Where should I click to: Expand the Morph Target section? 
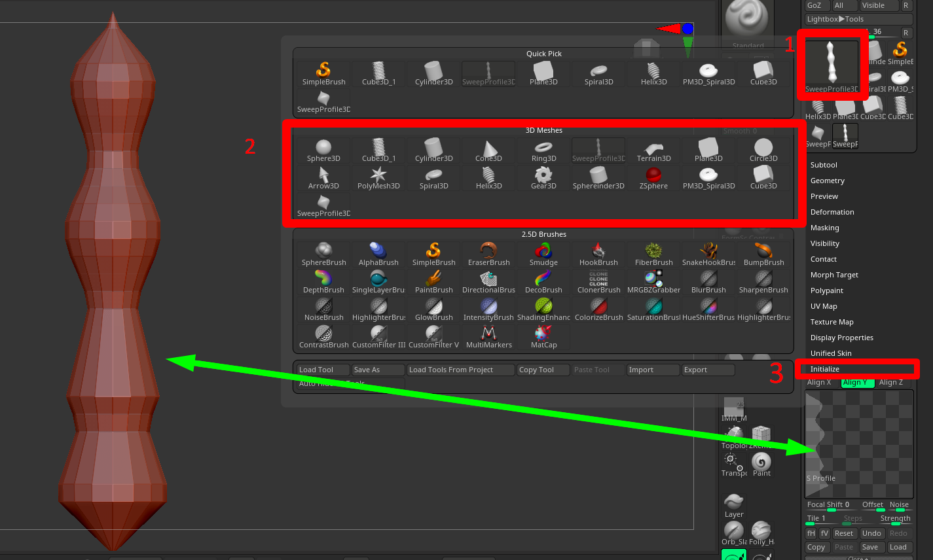[x=834, y=275]
